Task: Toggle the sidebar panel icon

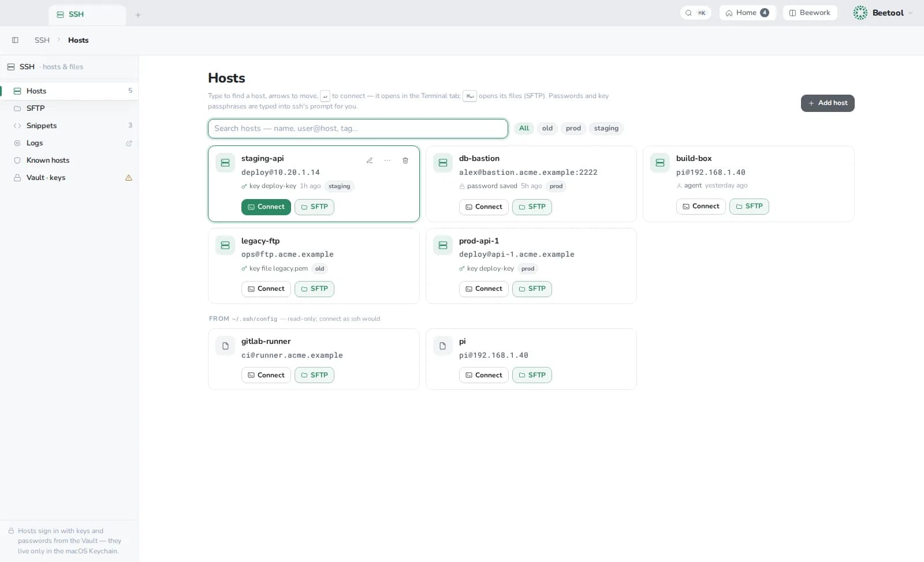Action: [x=15, y=40]
